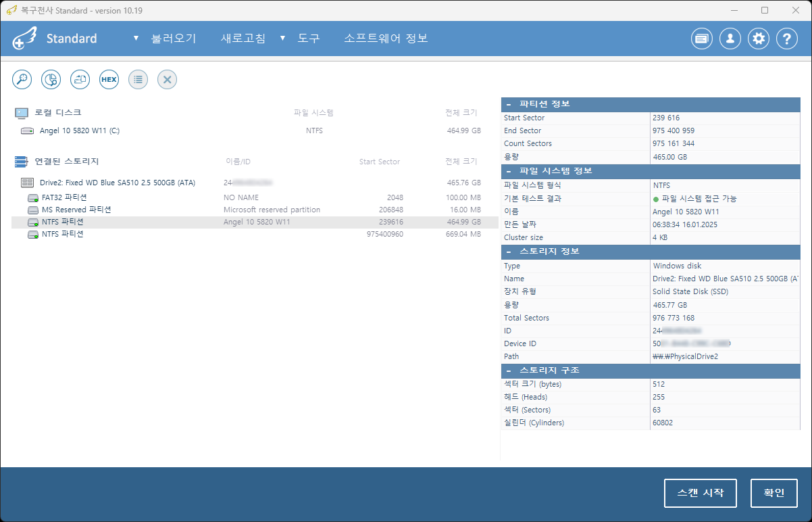812x522 pixels.
Task: Open the HEX viewer tool
Action: (x=109, y=79)
